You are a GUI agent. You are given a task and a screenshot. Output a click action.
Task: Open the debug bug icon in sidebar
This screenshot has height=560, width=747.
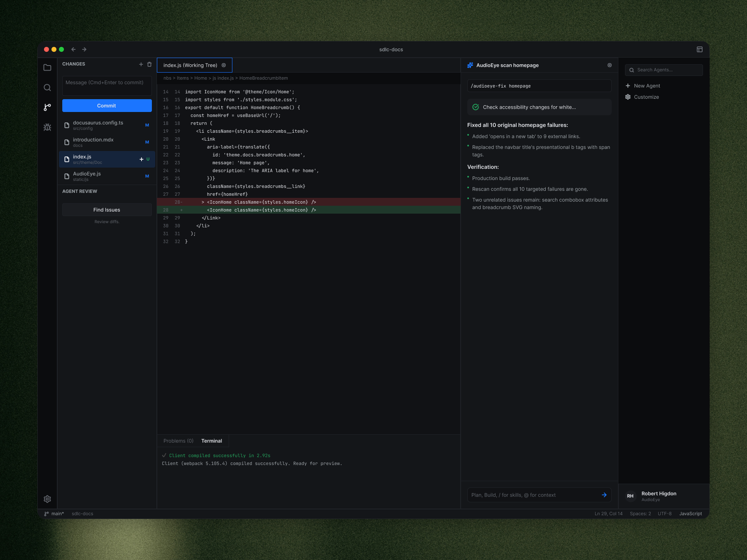click(47, 127)
